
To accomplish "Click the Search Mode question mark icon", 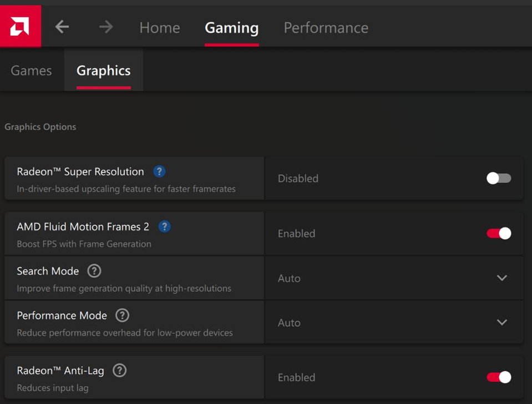I will click(x=94, y=271).
